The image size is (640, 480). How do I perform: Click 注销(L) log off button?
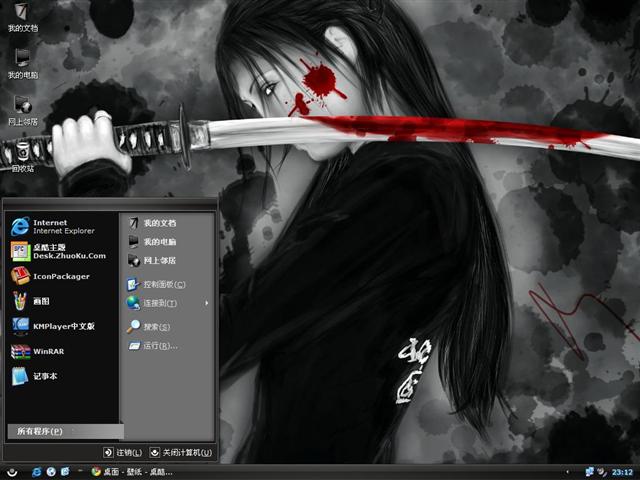click(x=122, y=452)
